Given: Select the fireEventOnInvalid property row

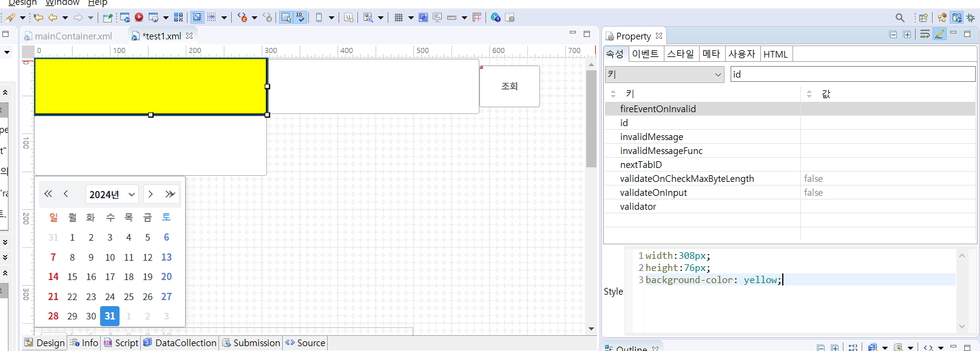Looking at the screenshot, I should click(x=789, y=109).
